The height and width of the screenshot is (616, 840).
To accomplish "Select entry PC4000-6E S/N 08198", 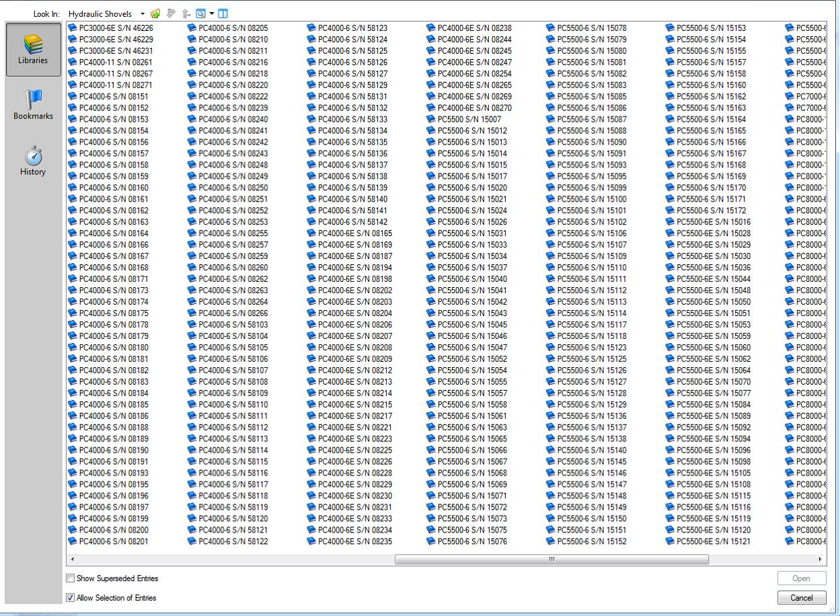I will coord(350,279).
